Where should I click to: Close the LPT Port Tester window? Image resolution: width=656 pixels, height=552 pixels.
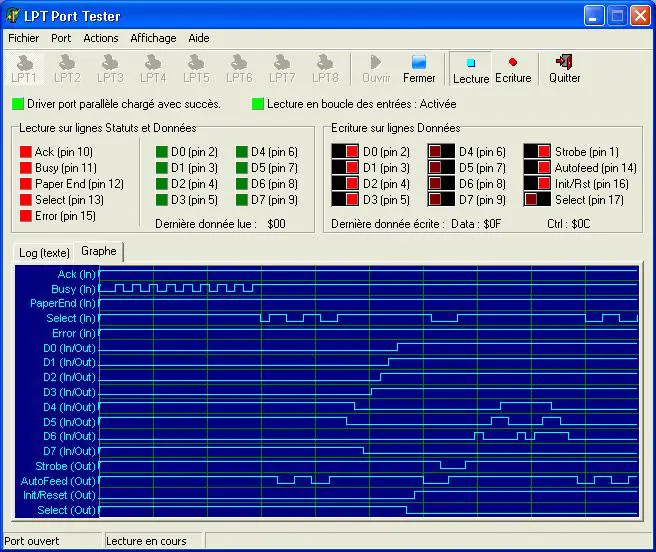(640, 16)
